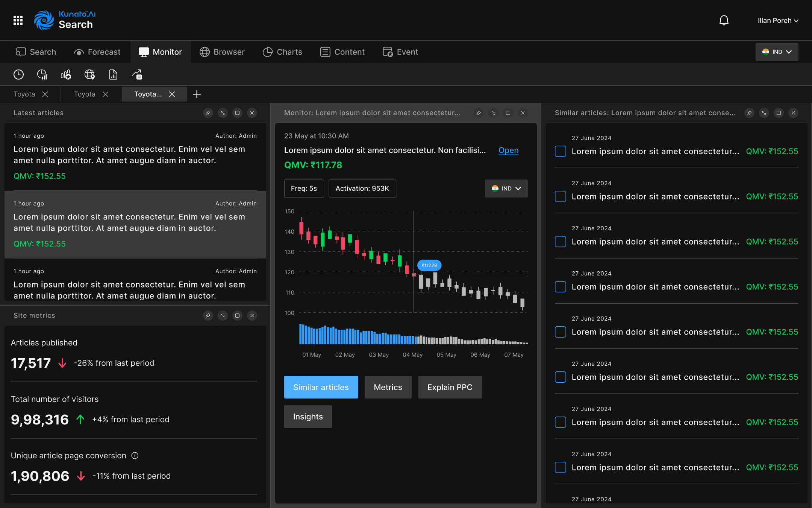Switch to the Search tab
This screenshot has height=508, width=812.
pyautogui.click(x=36, y=52)
